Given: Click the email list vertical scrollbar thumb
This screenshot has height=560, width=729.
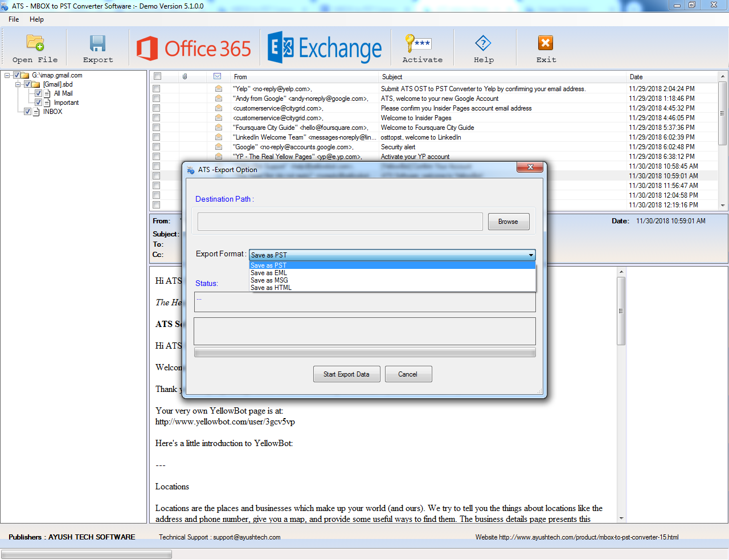Looking at the screenshot, I should pyautogui.click(x=723, y=113).
